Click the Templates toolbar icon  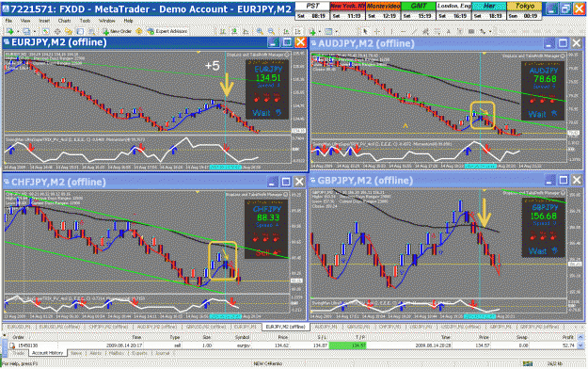coord(328,31)
